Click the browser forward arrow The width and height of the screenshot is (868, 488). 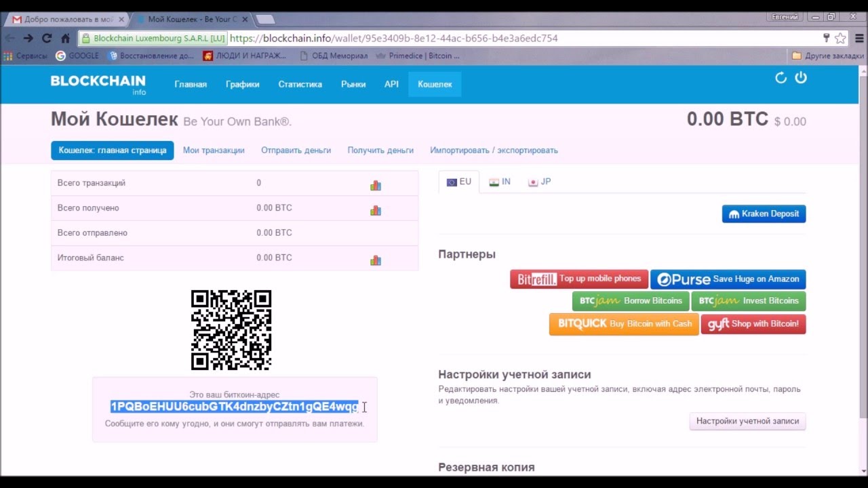pyautogui.click(x=28, y=39)
